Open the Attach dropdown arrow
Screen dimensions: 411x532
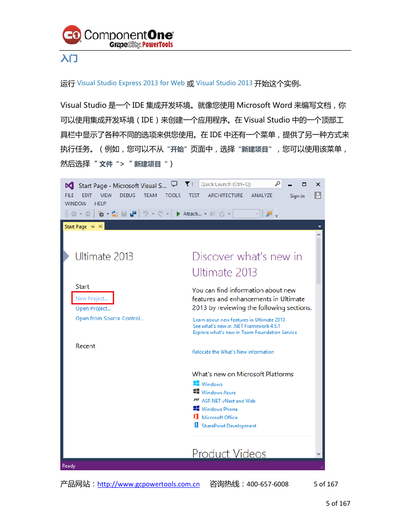pyautogui.click(x=205, y=214)
